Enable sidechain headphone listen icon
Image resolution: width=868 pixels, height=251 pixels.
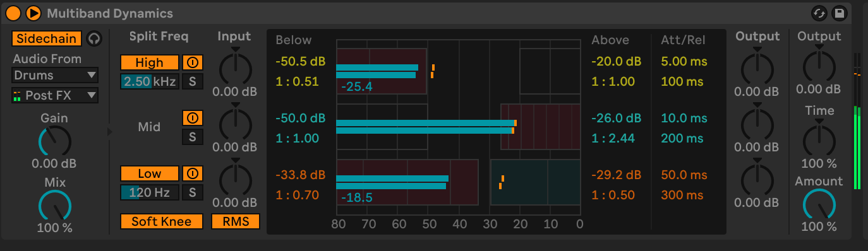93,38
